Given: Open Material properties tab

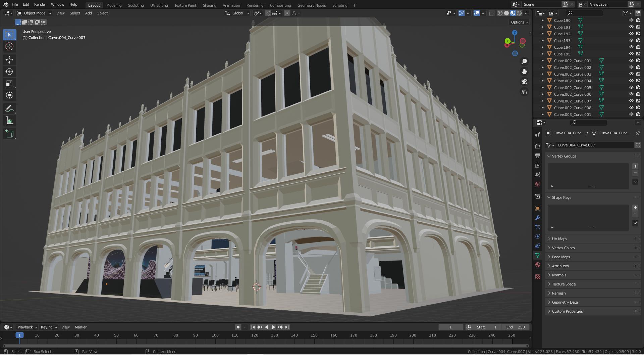Looking at the screenshot, I should 538,265.
